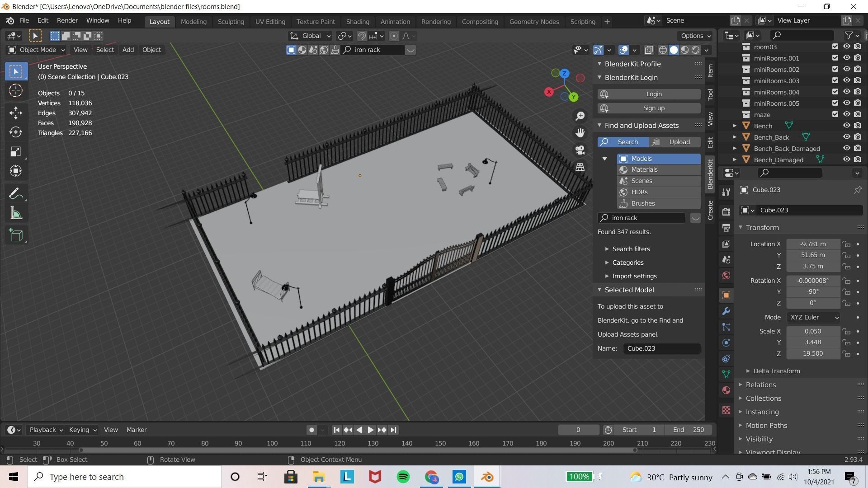Open the Modifier wrench properties tab

coord(726,311)
